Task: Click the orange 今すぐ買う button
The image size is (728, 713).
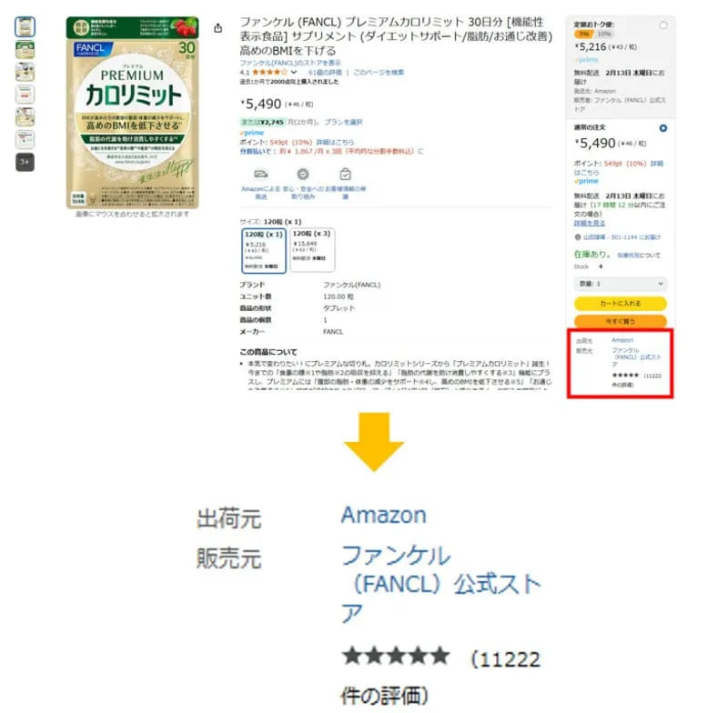Action: [621, 321]
